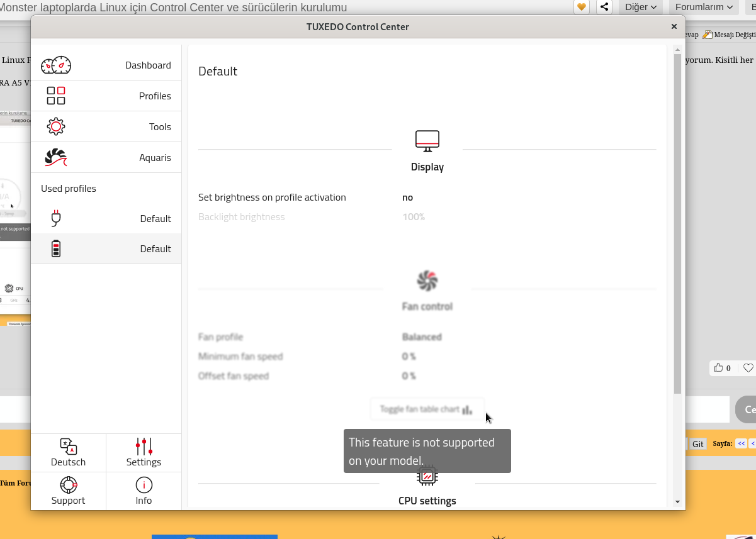Click the Display monitor icon
The width and height of the screenshot is (756, 539).
pyautogui.click(x=427, y=141)
